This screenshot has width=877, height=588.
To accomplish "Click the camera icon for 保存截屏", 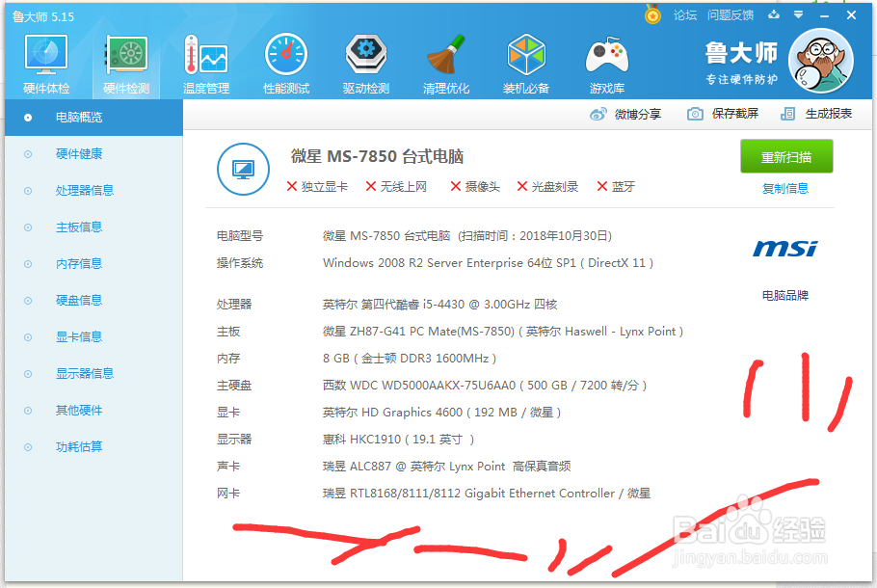I will pos(695,114).
